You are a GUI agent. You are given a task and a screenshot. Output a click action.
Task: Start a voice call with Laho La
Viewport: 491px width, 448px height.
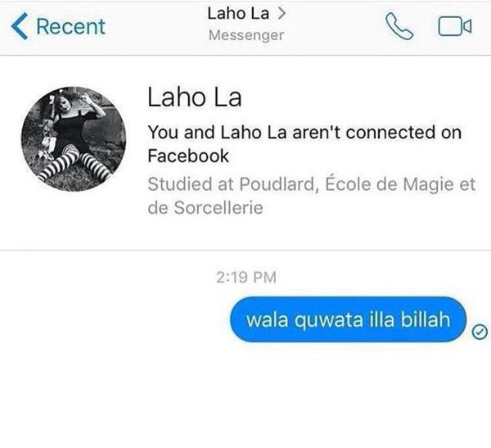point(399,26)
